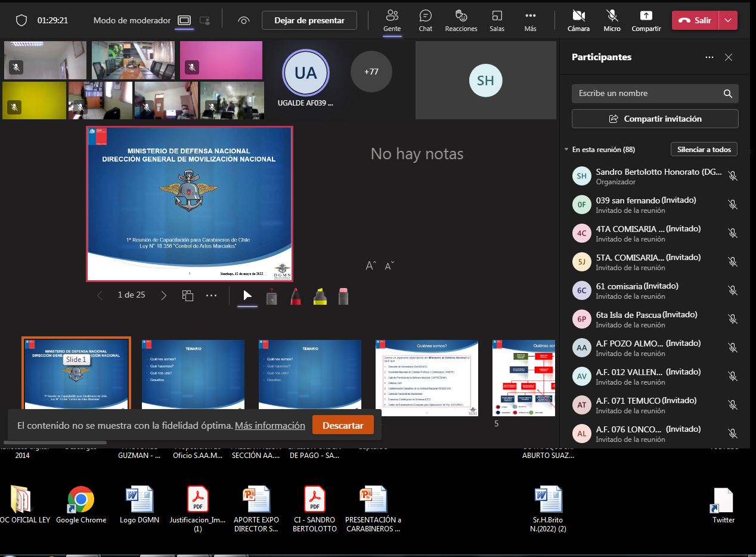Open Más options in toolbar

(x=530, y=20)
